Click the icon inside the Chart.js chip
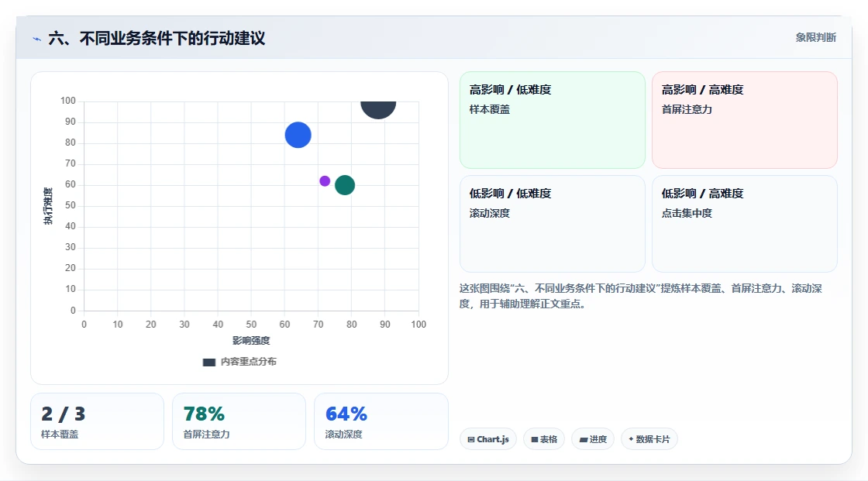 tap(471, 439)
